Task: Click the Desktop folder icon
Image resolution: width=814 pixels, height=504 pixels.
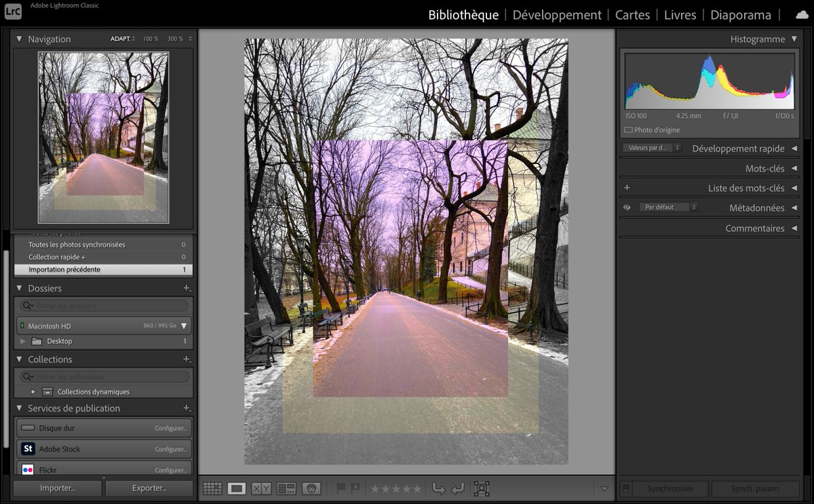Action: point(37,341)
